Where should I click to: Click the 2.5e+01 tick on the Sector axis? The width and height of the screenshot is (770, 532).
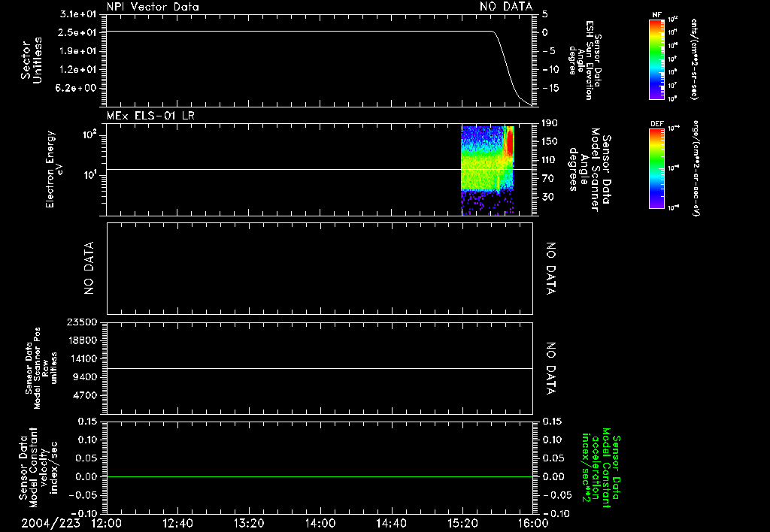[x=77, y=32]
